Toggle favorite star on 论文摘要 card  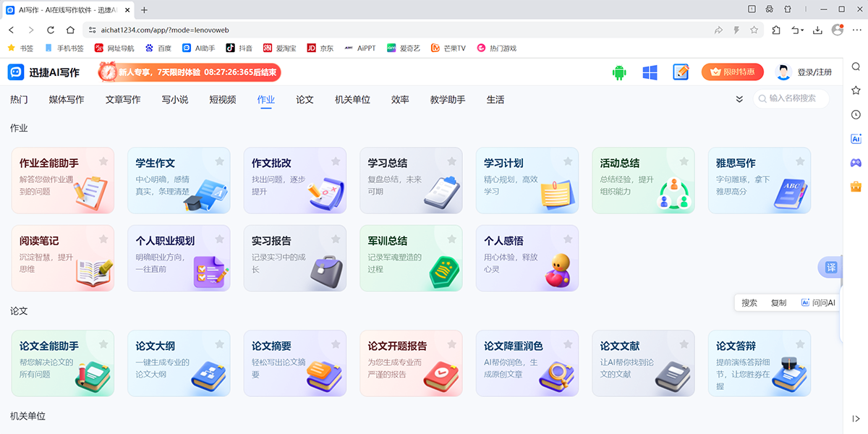(x=336, y=344)
